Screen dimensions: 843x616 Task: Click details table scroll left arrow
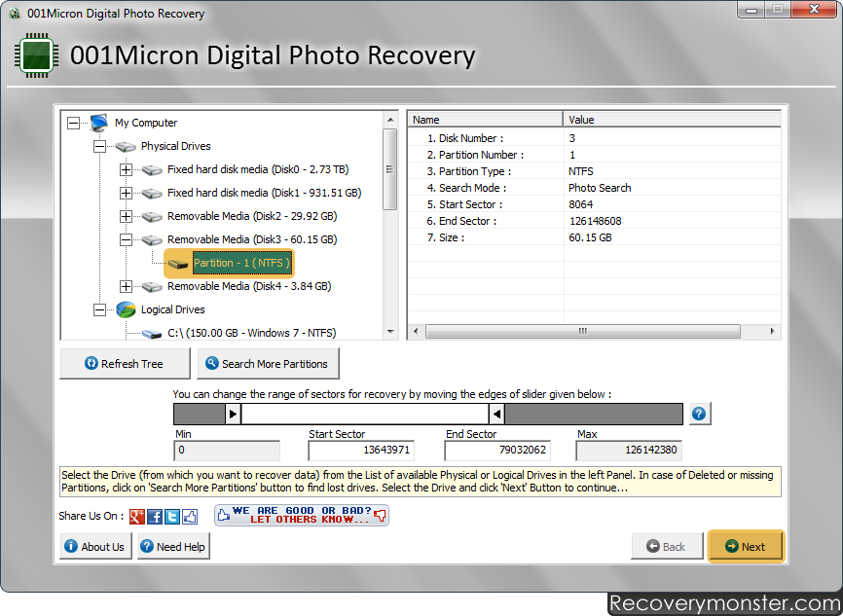tap(415, 331)
